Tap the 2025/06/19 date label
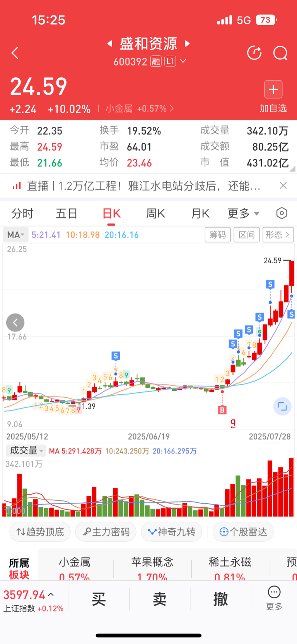This screenshot has height=644, width=297. coord(149,436)
